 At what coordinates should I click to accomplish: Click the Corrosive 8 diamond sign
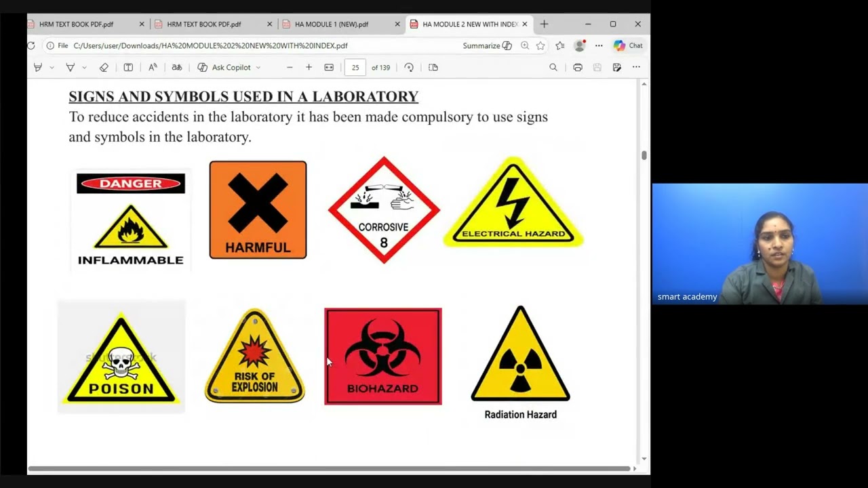point(384,210)
